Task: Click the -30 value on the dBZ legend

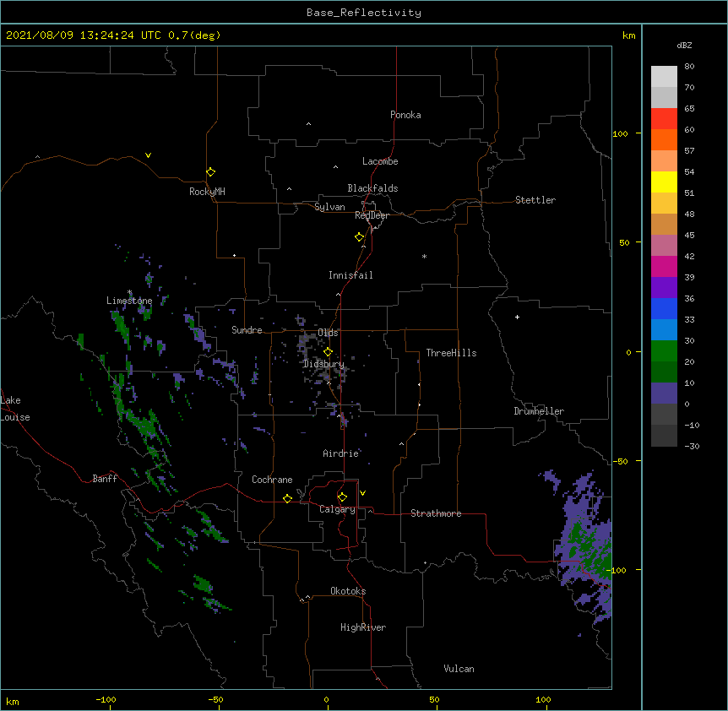Action: tap(692, 446)
